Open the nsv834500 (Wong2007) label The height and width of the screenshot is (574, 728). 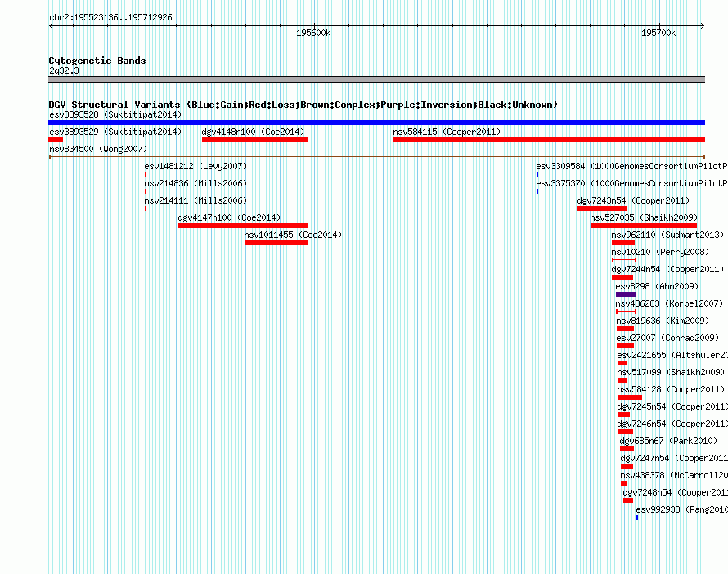(x=98, y=149)
